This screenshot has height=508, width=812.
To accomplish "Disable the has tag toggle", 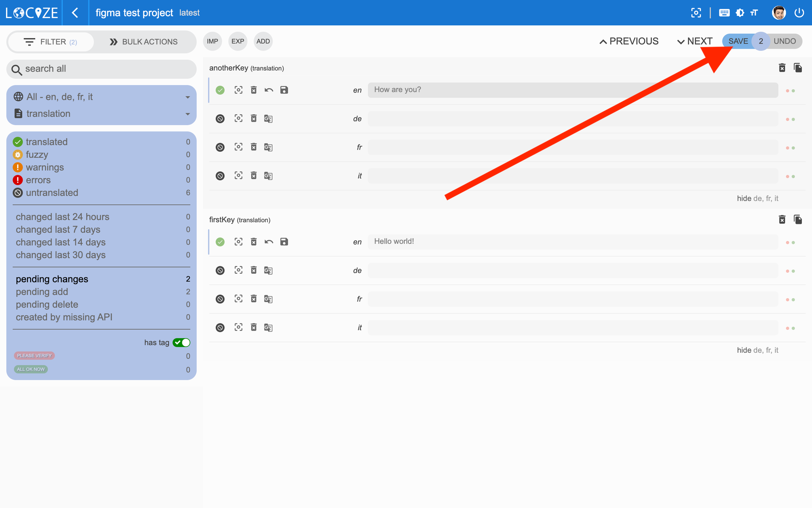I will (x=182, y=343).
